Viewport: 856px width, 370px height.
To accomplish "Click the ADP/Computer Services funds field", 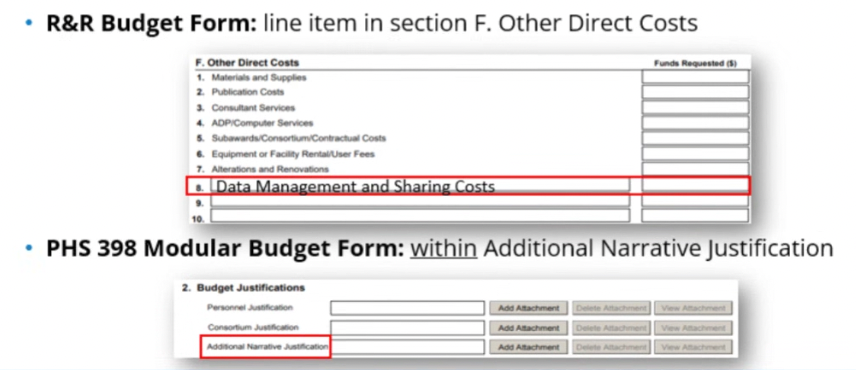I will point(695,123).
